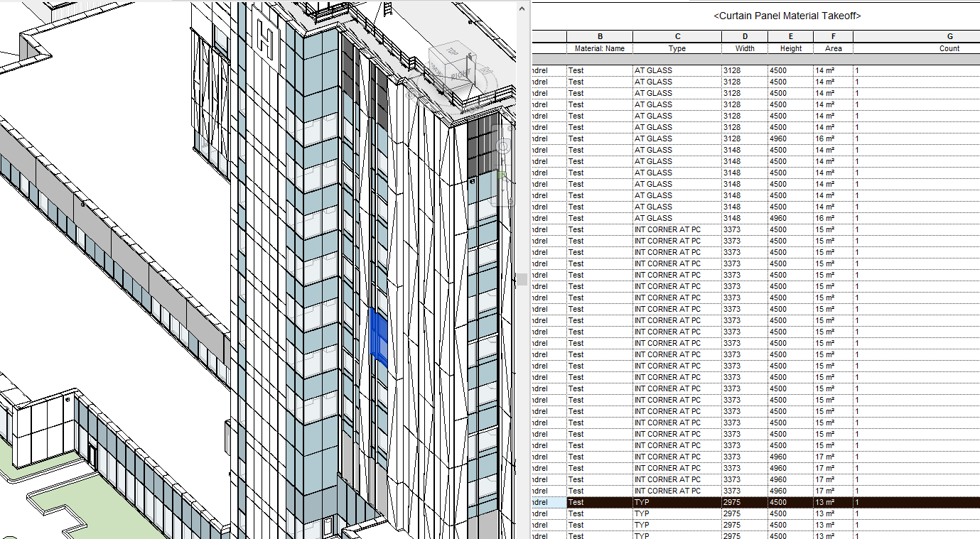The image size is (980, 539).
Task: Click the FRONT face of the ViewCube
Action: (x=438, y=70)
